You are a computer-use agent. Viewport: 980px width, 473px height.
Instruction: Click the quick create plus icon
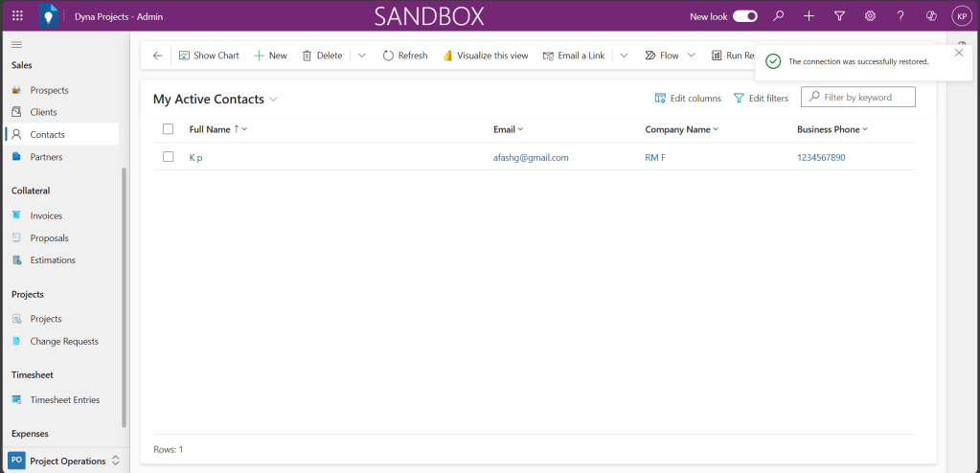click(809, 16)
